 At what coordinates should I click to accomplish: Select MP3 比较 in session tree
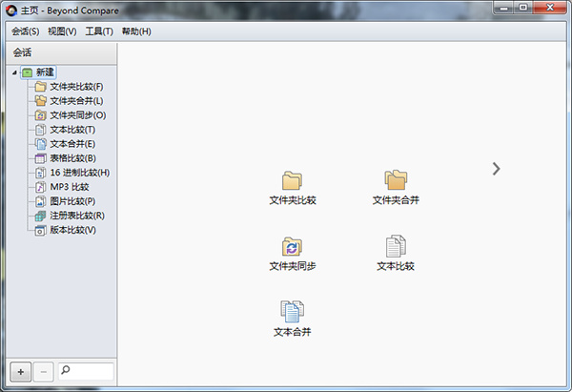pyautogui.click(x=70, y=187)
